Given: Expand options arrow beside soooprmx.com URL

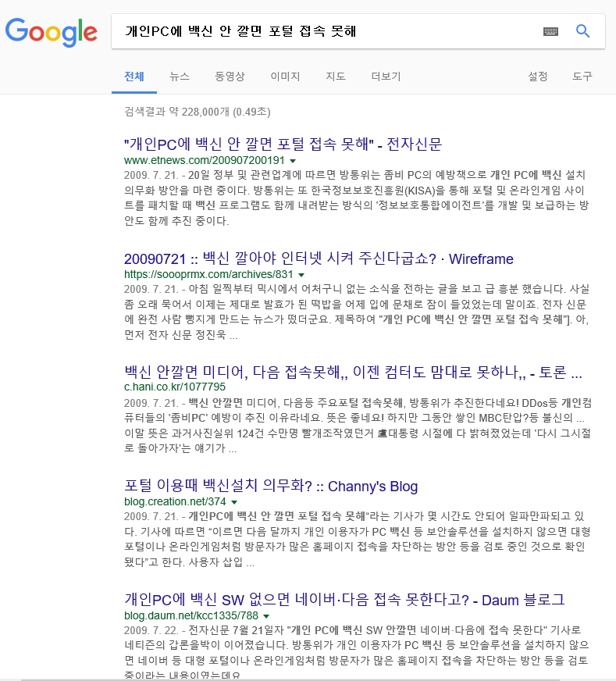Looking at the screenshot, I should click(x=301, y=275).
